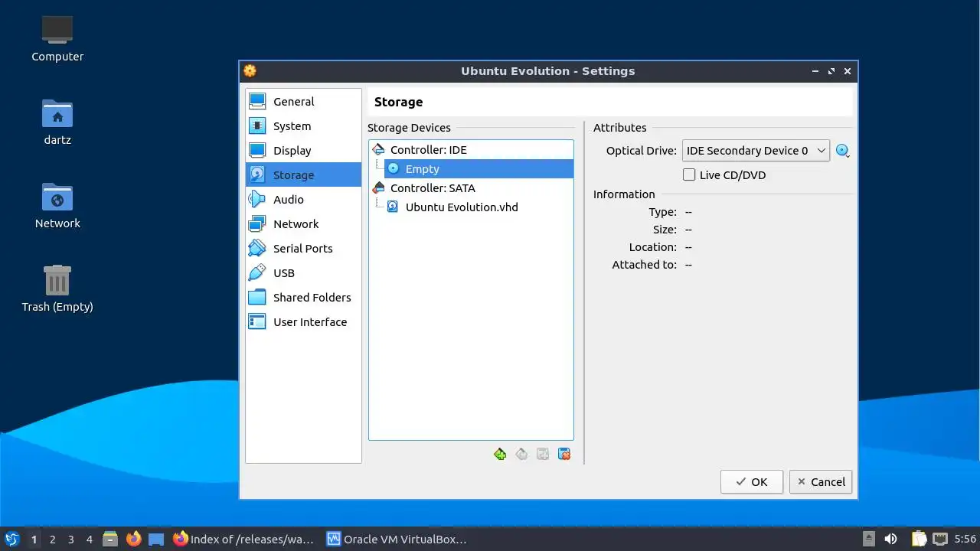
Task: Open the Network settings category
Action: (x=303, y=224)
